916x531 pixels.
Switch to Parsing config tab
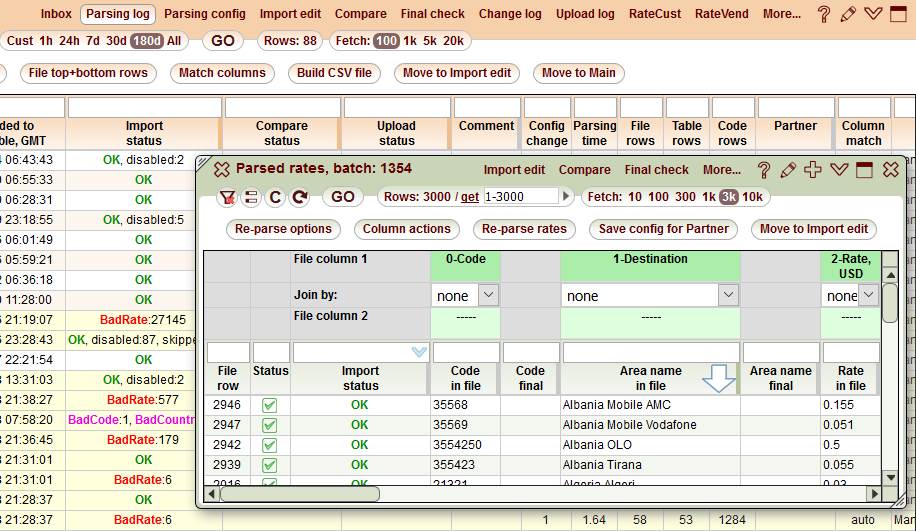[204, 13]
